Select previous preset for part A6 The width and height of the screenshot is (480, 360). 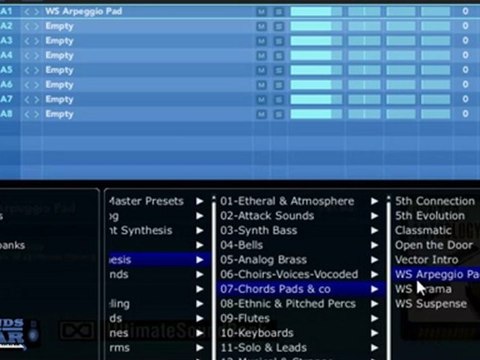[27, 85]
